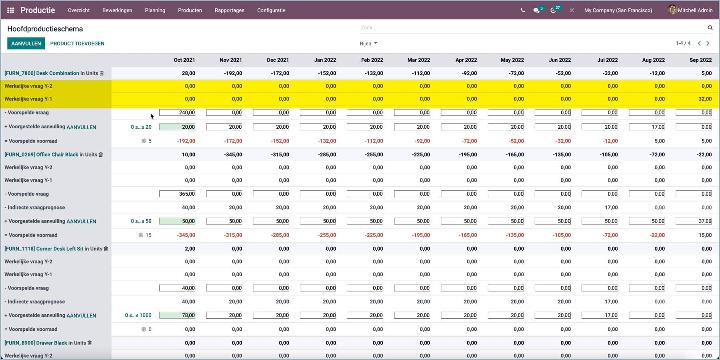Open the activities clock icon

click(555, 10)
